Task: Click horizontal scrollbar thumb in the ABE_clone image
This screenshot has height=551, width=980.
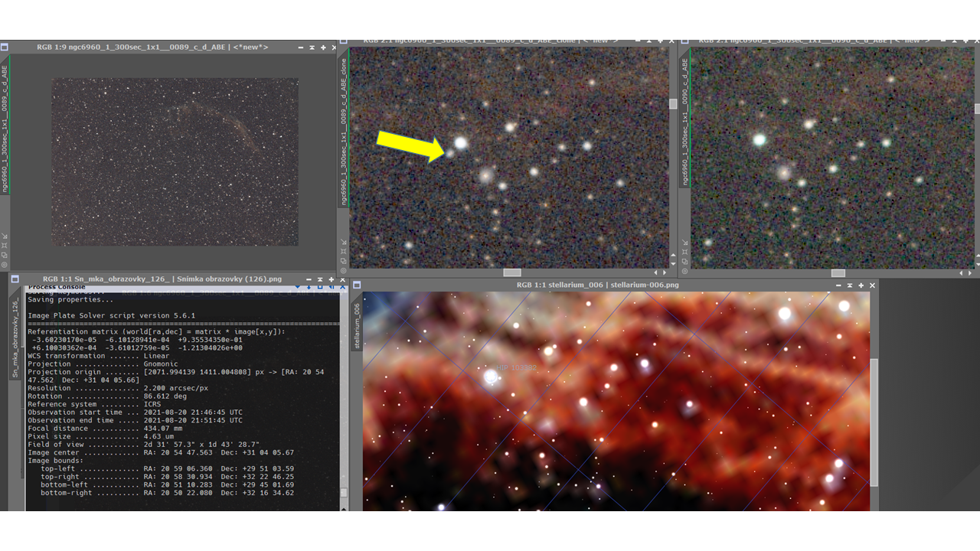Action: pyautogui.click(x=512, y=272)
